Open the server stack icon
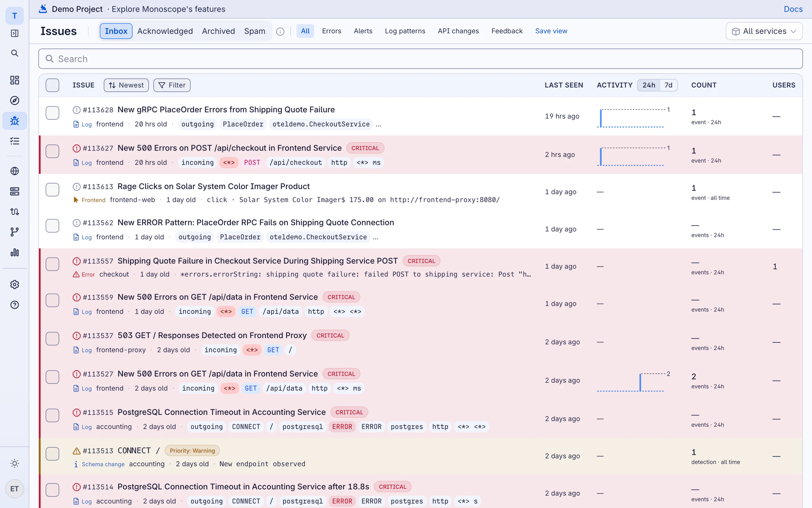This screenshot has height=508, width=812. pyautogui.click(x=14, y=191)
